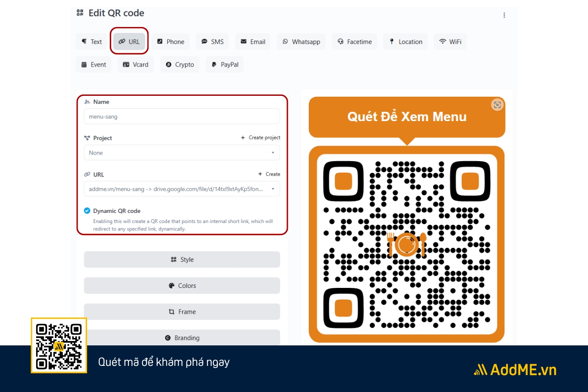Click the Create project link
The image size is (588, 392).
point(260,138)
